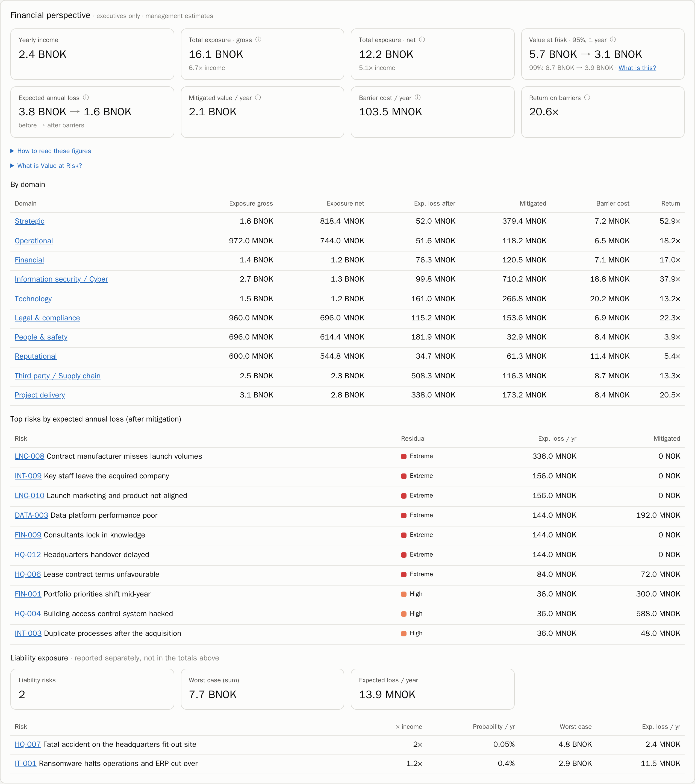Click info icon beside Return on barriers
Viewport: 695px width, 784px height.
(587, 97)
